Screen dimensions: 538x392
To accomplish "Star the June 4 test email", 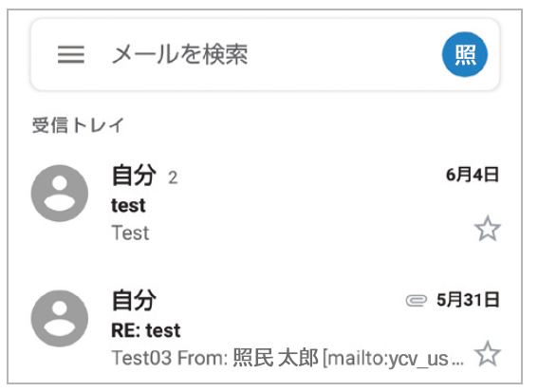I will click(487, 229).
